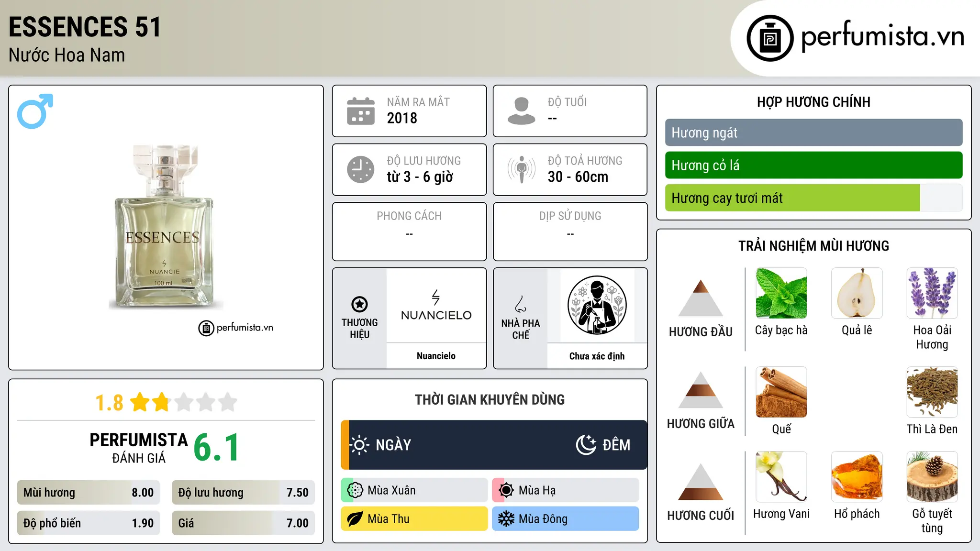Click the Độ phổ biến 1.90 rating bar
Image resolution: width=980 pixels, height=551 pixels.
89,523
